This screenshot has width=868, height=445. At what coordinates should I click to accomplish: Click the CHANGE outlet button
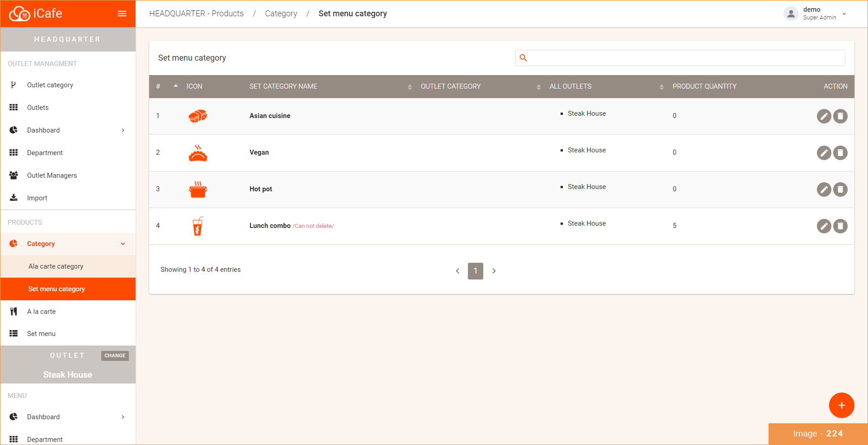(x=115, y=356)
